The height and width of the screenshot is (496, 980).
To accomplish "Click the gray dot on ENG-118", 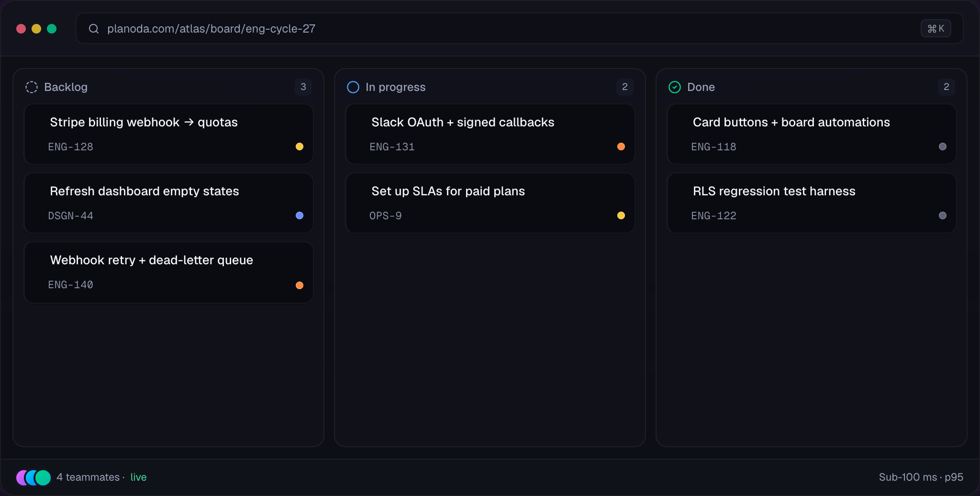I will pos(943,147).
